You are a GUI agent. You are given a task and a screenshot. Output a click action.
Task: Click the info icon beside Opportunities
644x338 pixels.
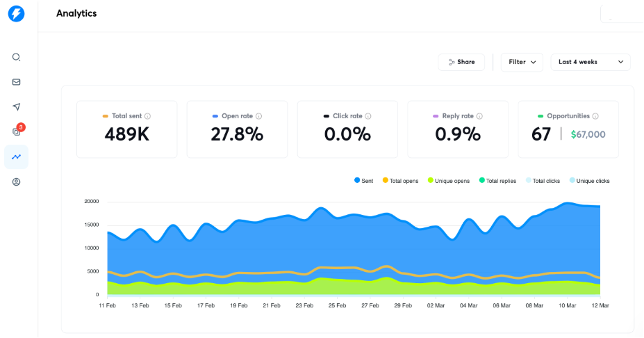pyautogui.click(x=595, y=116)
